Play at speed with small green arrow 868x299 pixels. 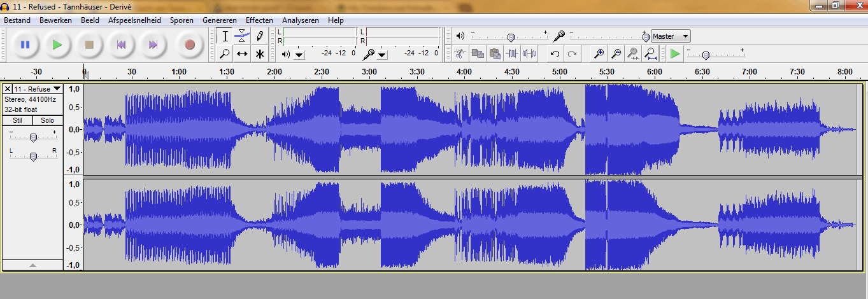pos(675,54)
